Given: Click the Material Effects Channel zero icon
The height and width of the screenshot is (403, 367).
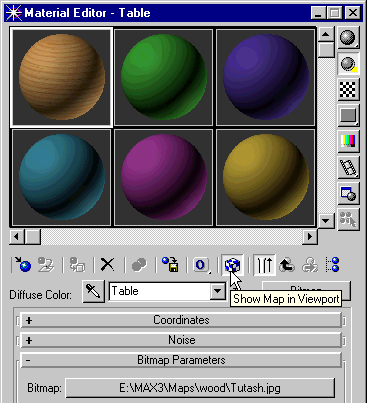Looking at the screenshot, I should pos(201,265).
